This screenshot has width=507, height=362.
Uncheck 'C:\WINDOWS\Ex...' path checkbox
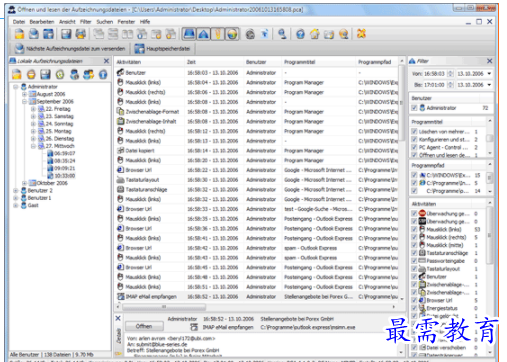click(414, 175)
